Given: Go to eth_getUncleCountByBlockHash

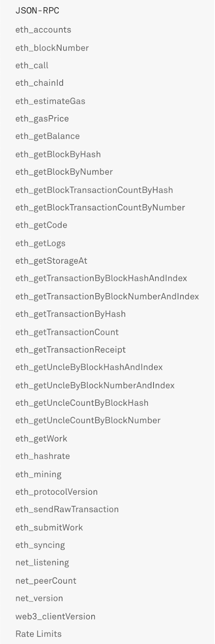Looking at the screenshot, I should point(82,403).
